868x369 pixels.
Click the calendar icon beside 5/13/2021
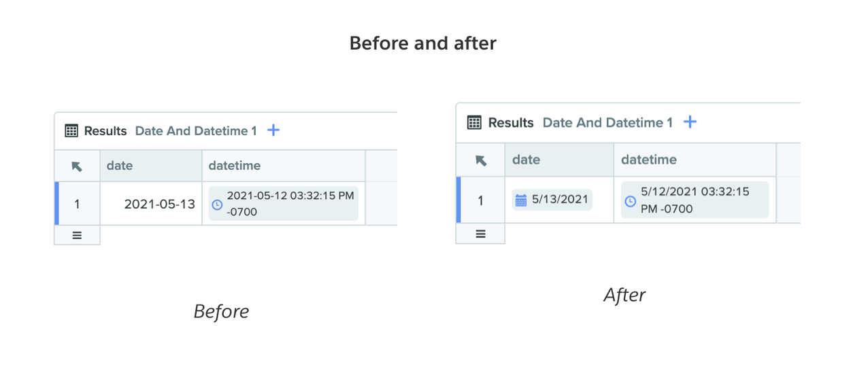(x=521, y=200)
